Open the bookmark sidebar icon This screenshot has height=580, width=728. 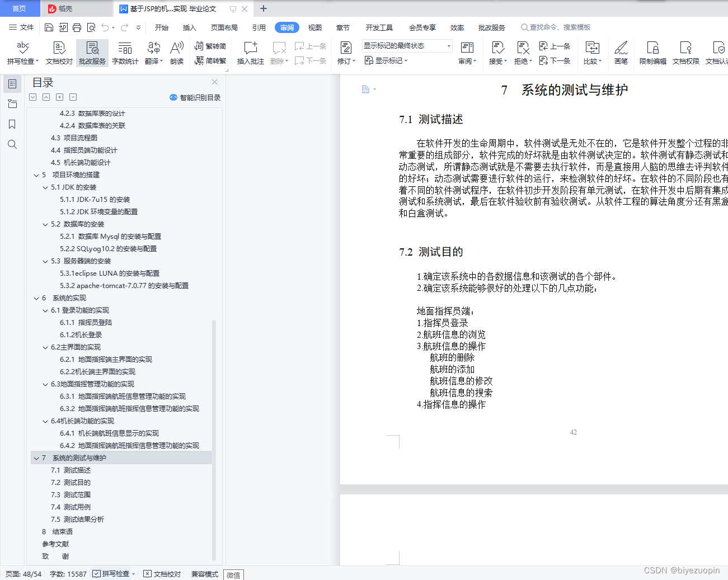tap(12, 124)
